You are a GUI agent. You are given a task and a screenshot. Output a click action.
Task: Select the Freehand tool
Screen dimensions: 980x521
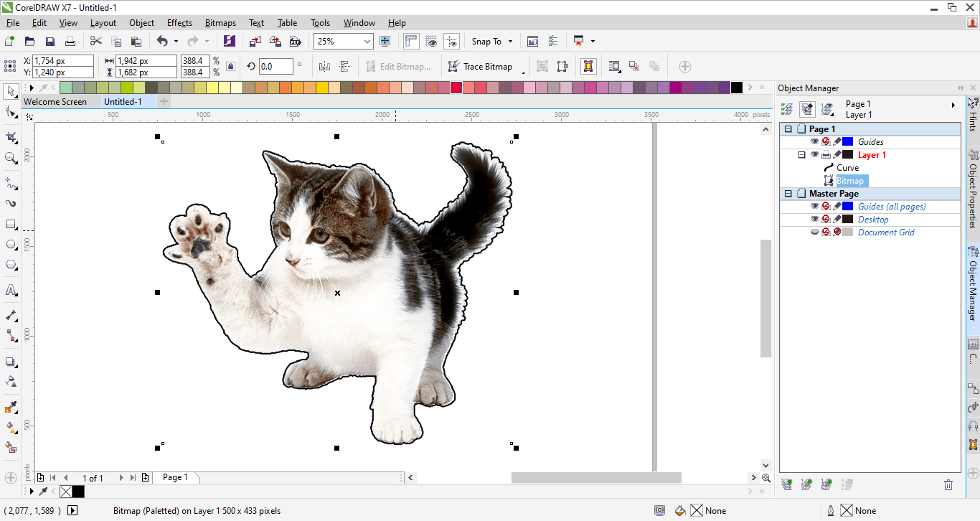click(11, 183)
